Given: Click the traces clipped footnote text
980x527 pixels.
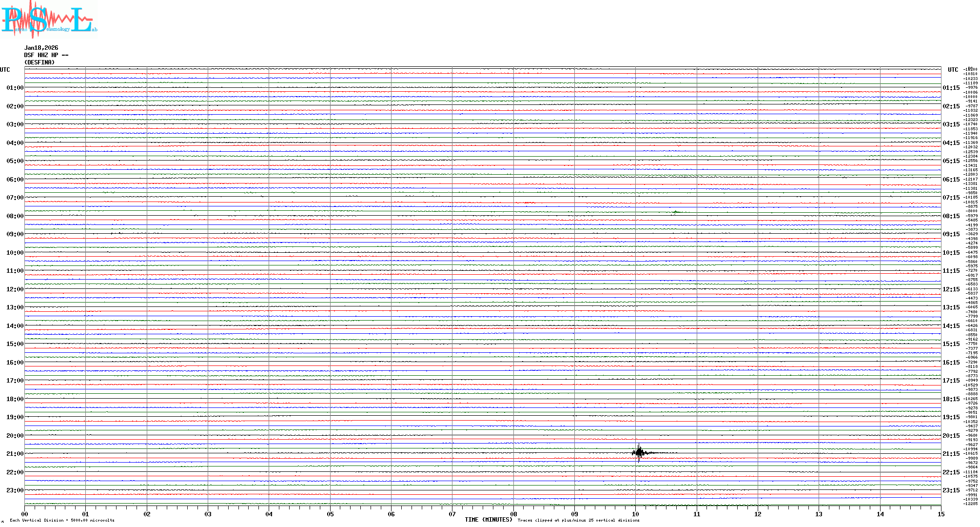Looking at the screenshot, I should pyautogui.click(x=578, y=520).
